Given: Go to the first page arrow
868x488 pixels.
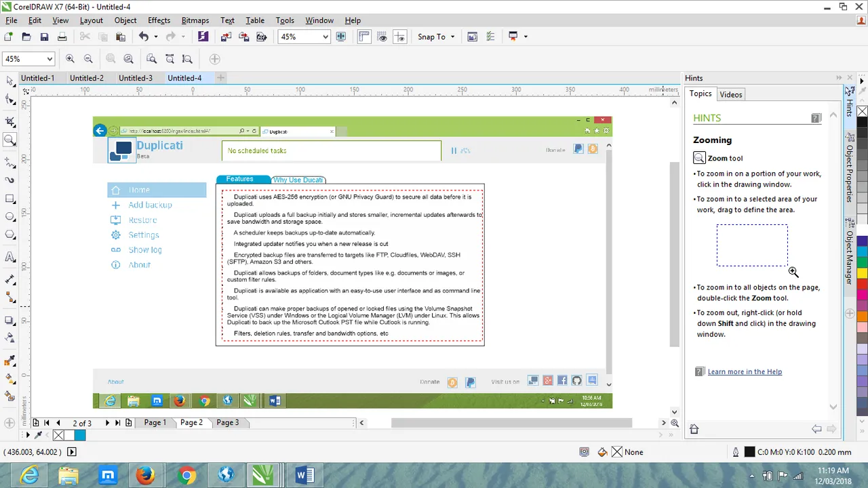Looking at the screenshot, I should coord(46,422).
